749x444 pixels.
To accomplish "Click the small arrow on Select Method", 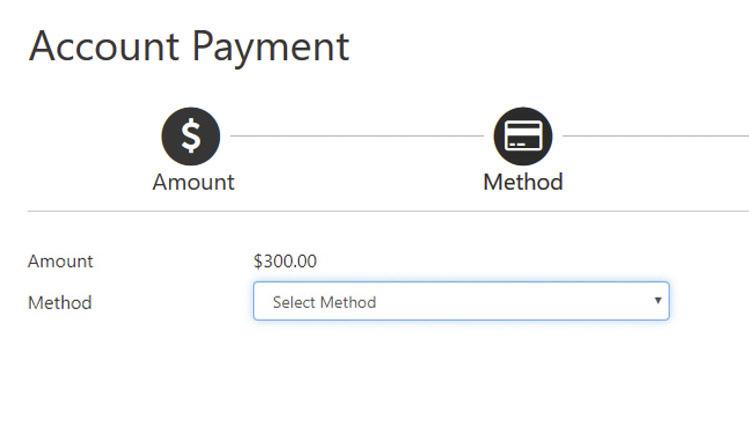I will [658, 301].
